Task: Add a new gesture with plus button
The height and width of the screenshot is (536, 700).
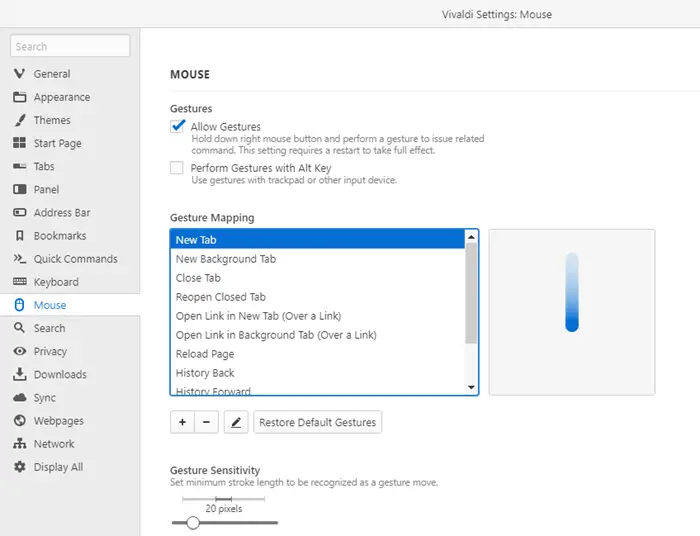Action: [182, 422]
